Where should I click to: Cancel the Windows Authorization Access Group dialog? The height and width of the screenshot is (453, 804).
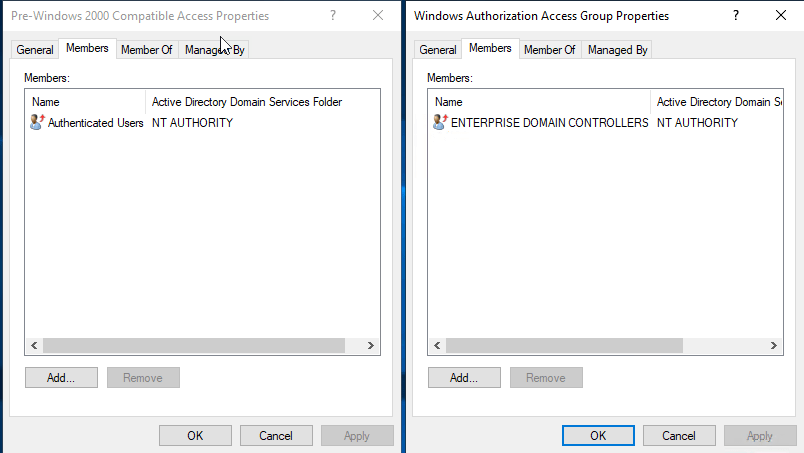click(679, 436)
